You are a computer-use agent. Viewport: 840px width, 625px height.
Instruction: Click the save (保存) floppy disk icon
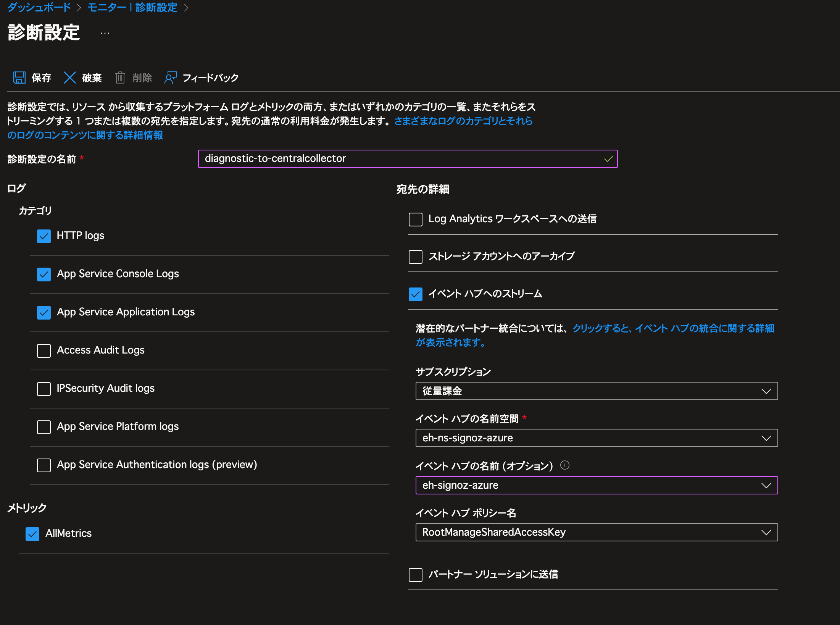pos(19,78)
